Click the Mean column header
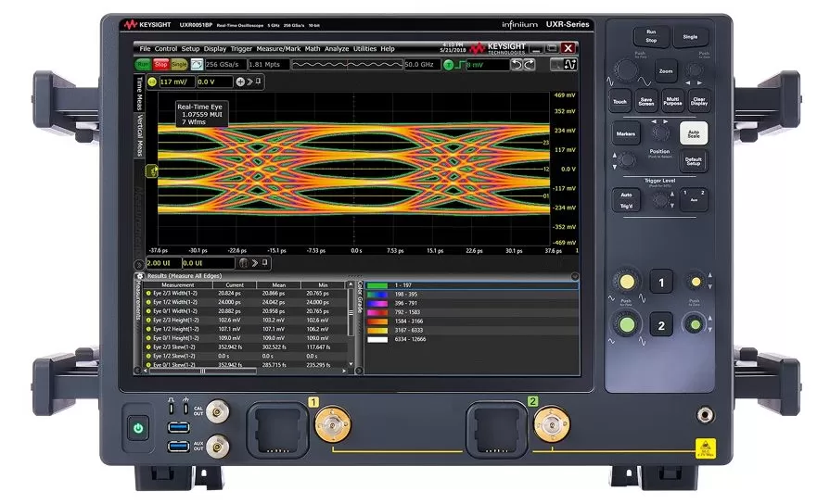 [x=279, y=285]
